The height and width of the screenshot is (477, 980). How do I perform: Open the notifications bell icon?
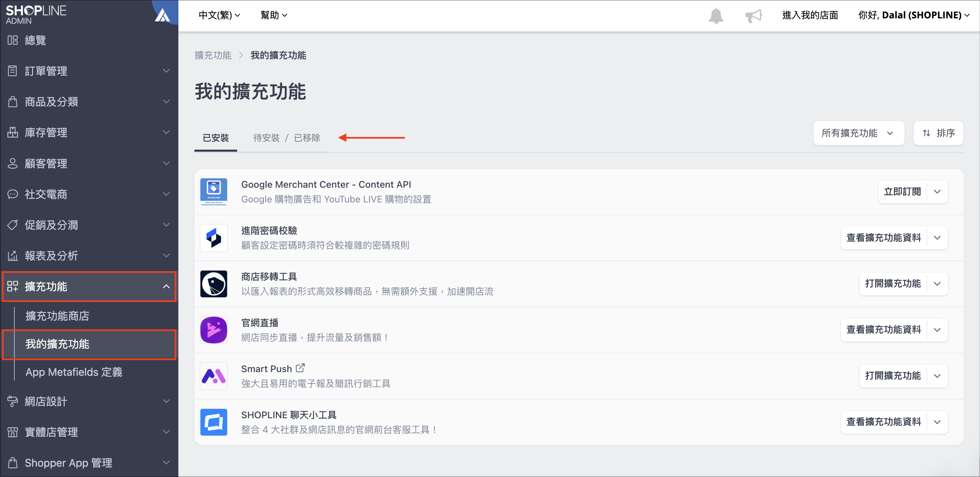click(715, 16)
